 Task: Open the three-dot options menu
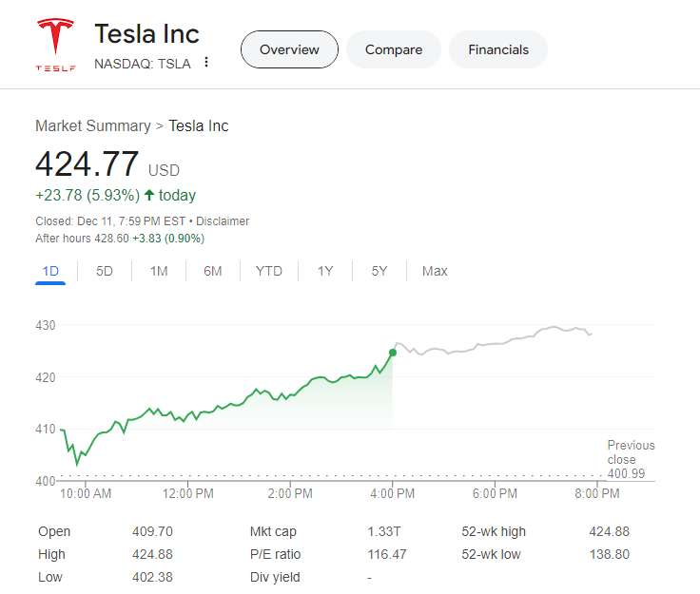tap(206, 63)
